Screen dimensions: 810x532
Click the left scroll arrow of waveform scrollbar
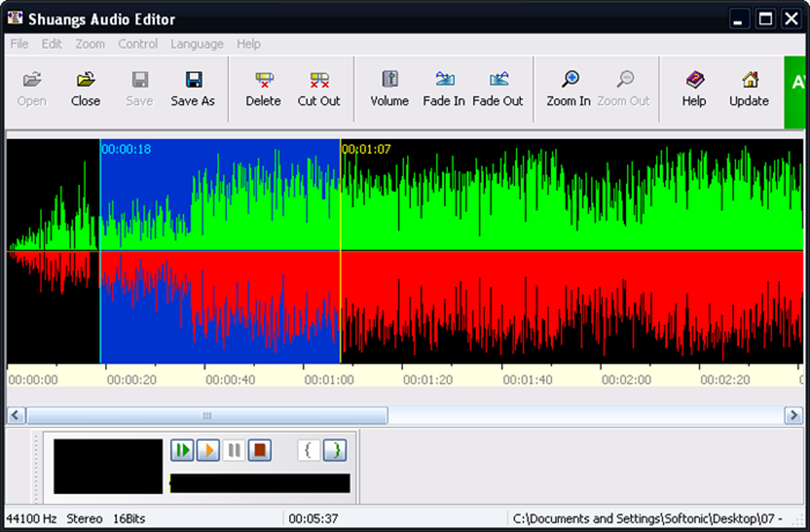click(16, 415)
